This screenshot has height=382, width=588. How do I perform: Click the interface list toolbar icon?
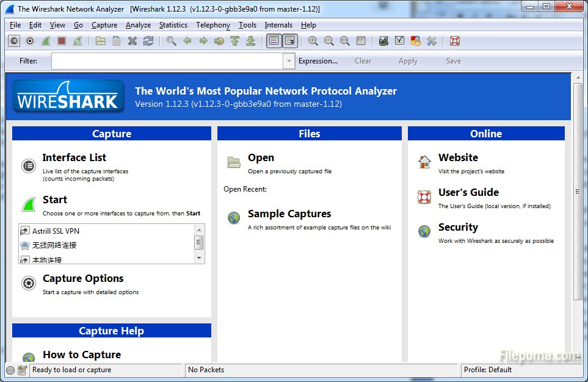[14, 41]
